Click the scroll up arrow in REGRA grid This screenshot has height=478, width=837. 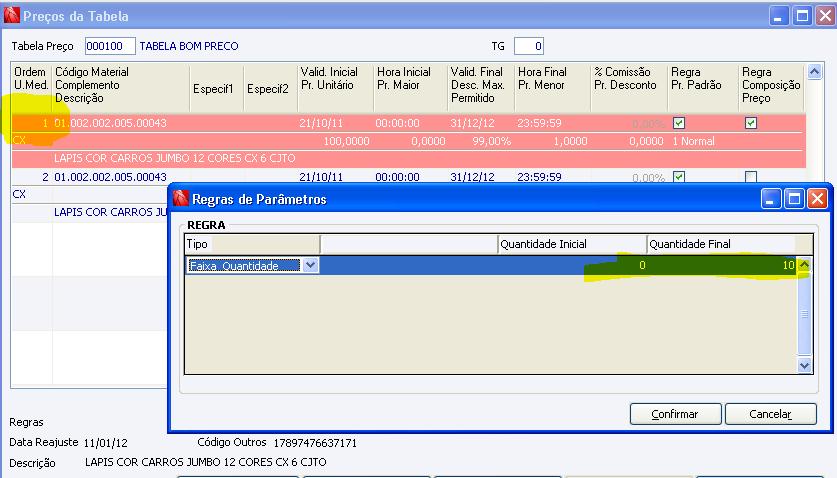(x=804, y=265)
